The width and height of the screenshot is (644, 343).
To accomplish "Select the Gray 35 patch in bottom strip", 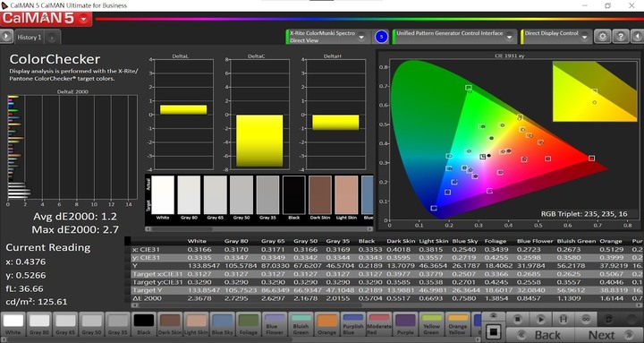I will point(118,324).
